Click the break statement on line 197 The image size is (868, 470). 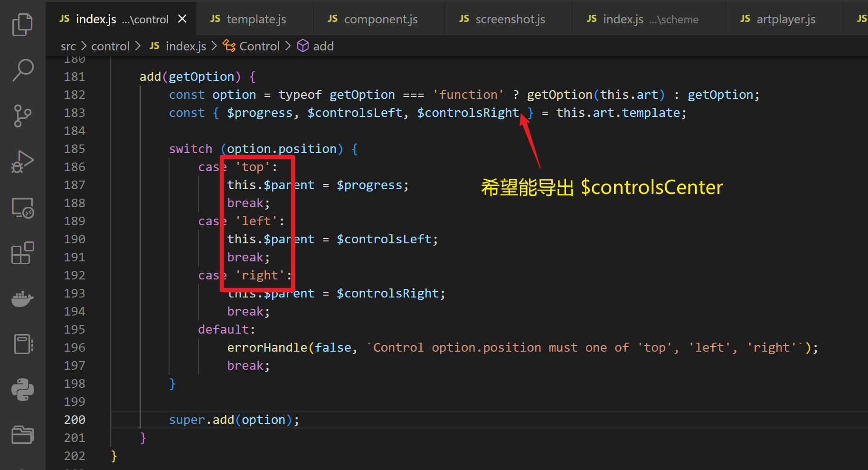point(245,365)
